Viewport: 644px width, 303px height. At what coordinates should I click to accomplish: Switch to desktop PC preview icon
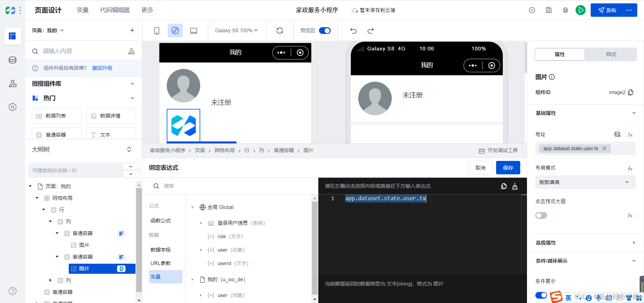194,31
